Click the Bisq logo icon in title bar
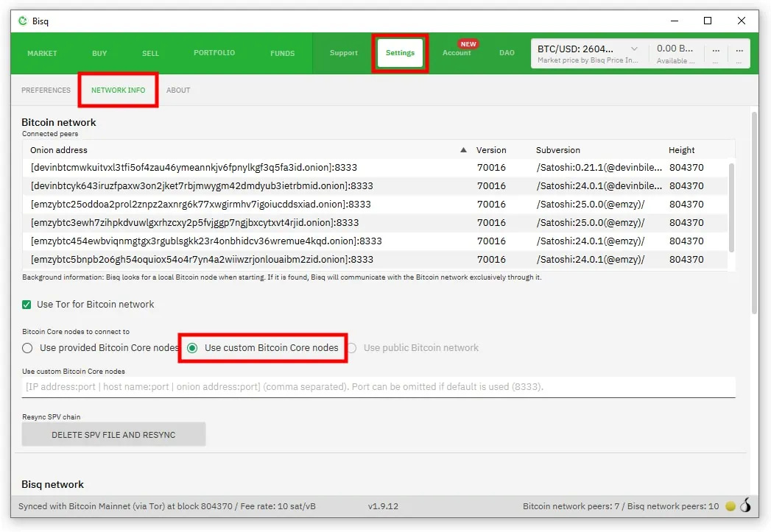This screenshot has width=771, height=532. [x=23, y=21]
